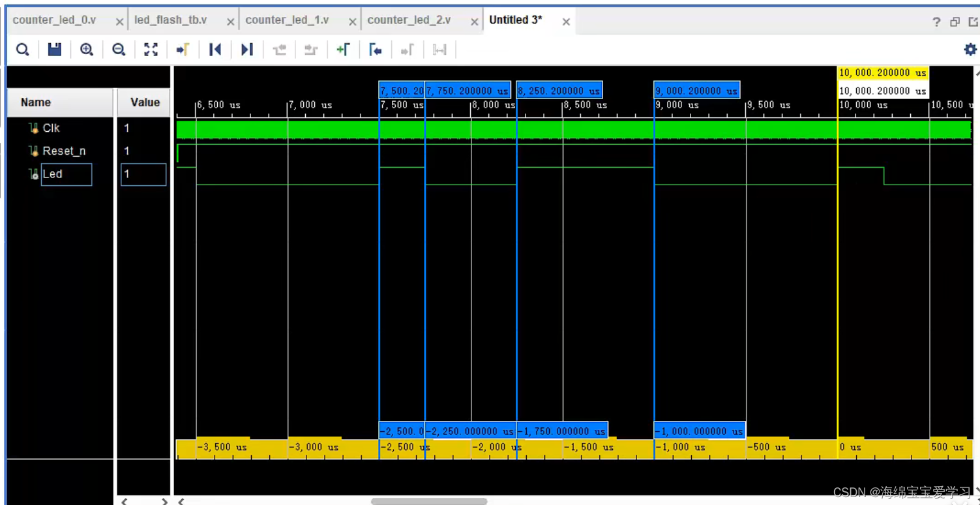
Task: Select the Led signal icon
Action: click(x=33, y=174)
